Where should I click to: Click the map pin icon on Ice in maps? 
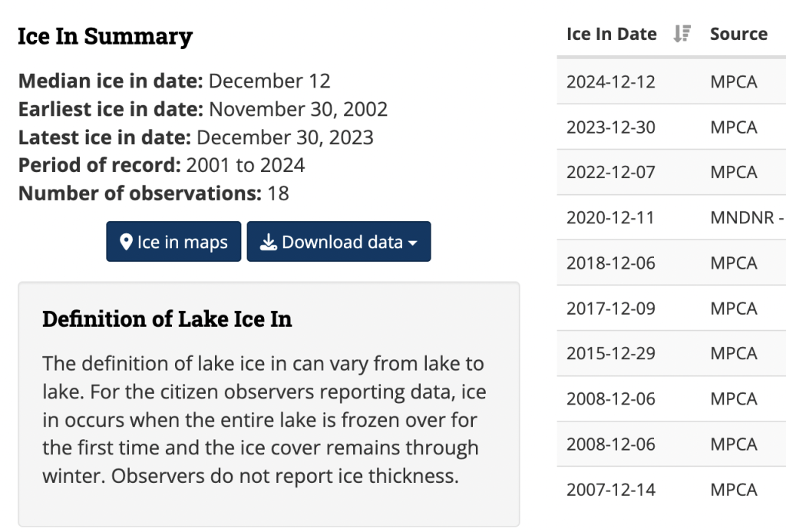[127, 243]
